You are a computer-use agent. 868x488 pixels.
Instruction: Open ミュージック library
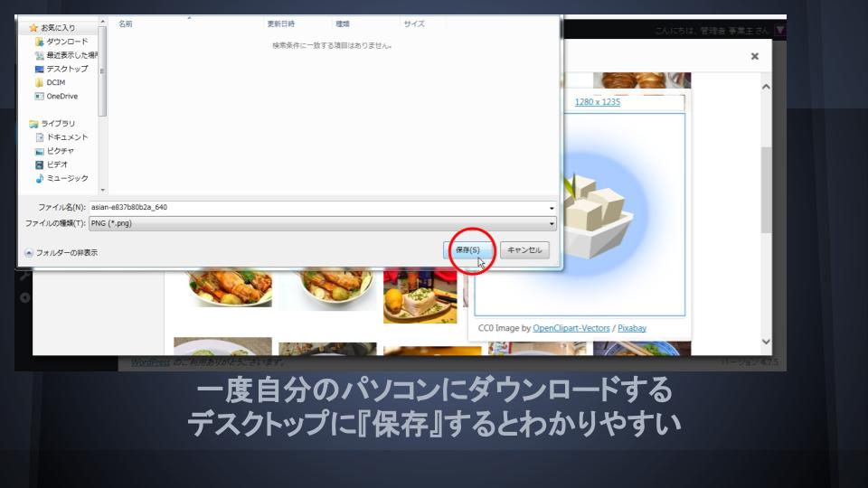[67, 178]
